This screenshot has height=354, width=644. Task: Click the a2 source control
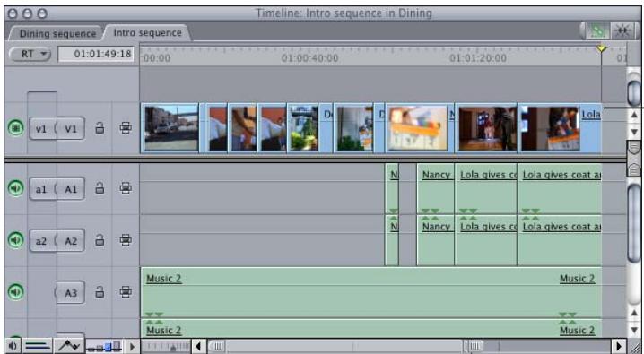[x=41, y=241]
